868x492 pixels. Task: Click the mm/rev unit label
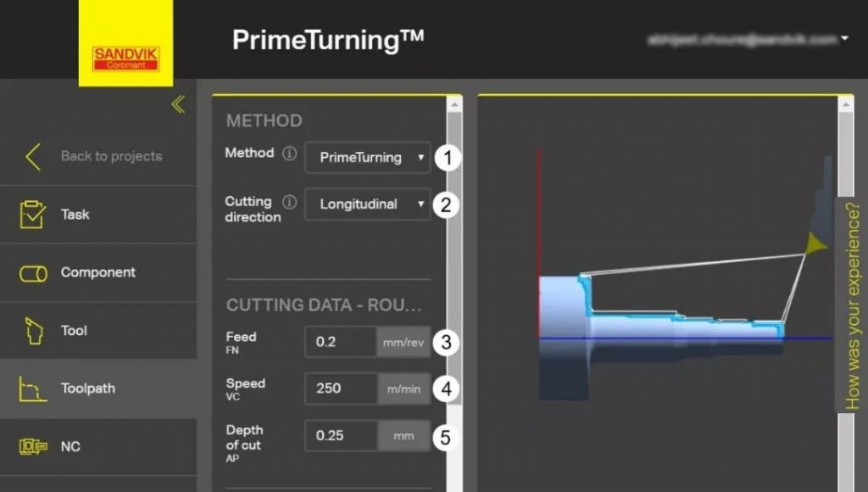403,343
